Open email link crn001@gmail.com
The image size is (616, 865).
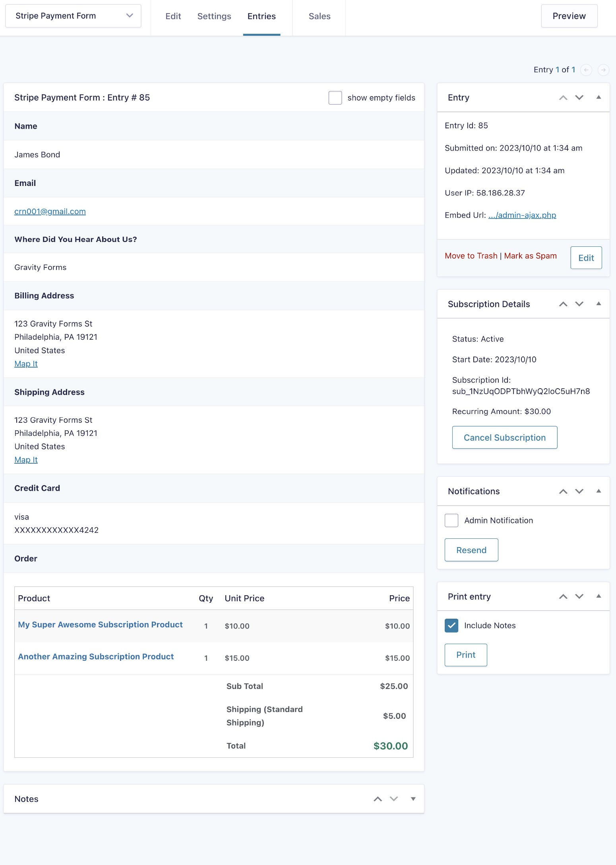tap(50, 211)
